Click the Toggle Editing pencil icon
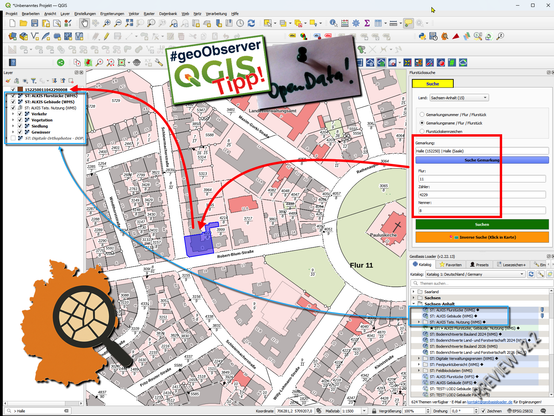554x416 pixels. tap(106, 36)
